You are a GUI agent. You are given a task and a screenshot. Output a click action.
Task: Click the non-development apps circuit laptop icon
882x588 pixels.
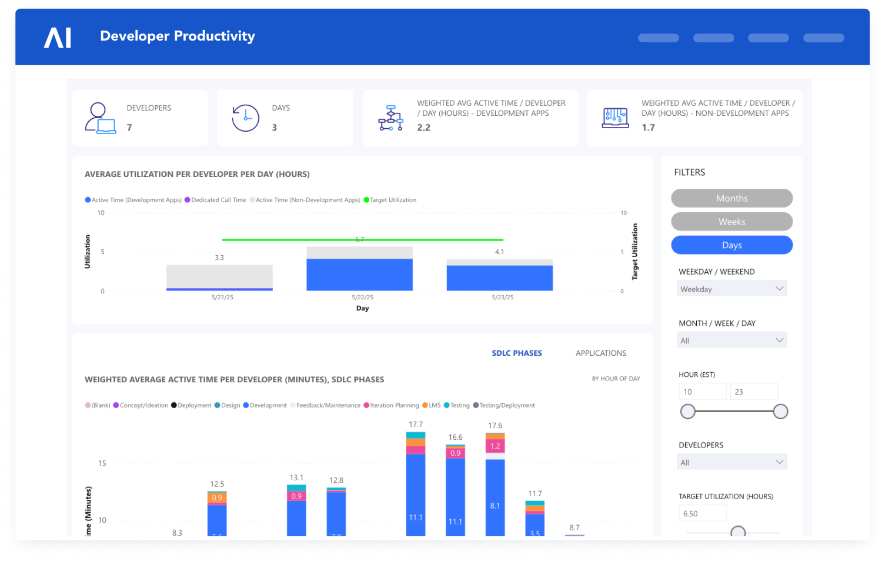pyautogui.click(x=615, y=118)
